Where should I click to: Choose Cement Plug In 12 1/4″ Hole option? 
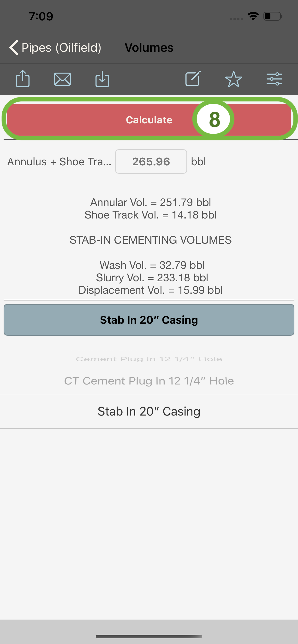[x=149, y=359]
